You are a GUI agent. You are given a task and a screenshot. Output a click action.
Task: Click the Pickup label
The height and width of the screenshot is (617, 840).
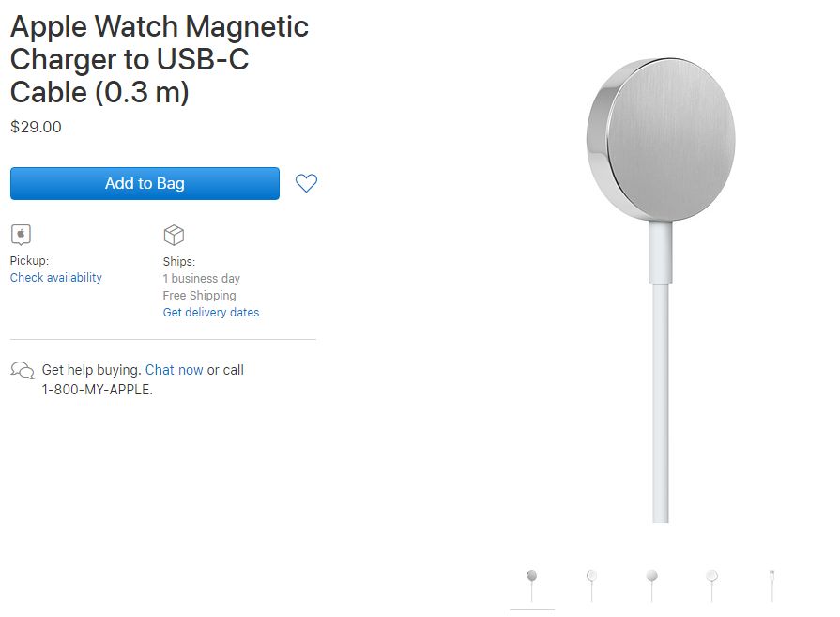click(x=29, y=261)
